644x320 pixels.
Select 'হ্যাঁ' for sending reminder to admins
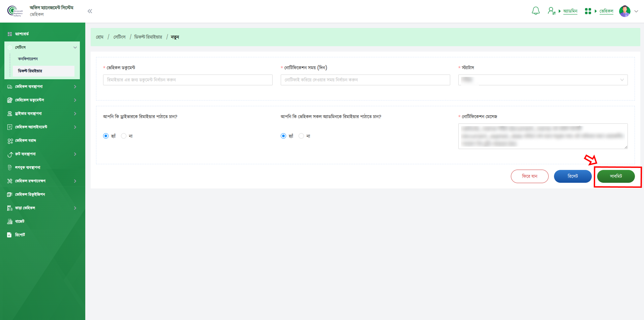[283, 136]
